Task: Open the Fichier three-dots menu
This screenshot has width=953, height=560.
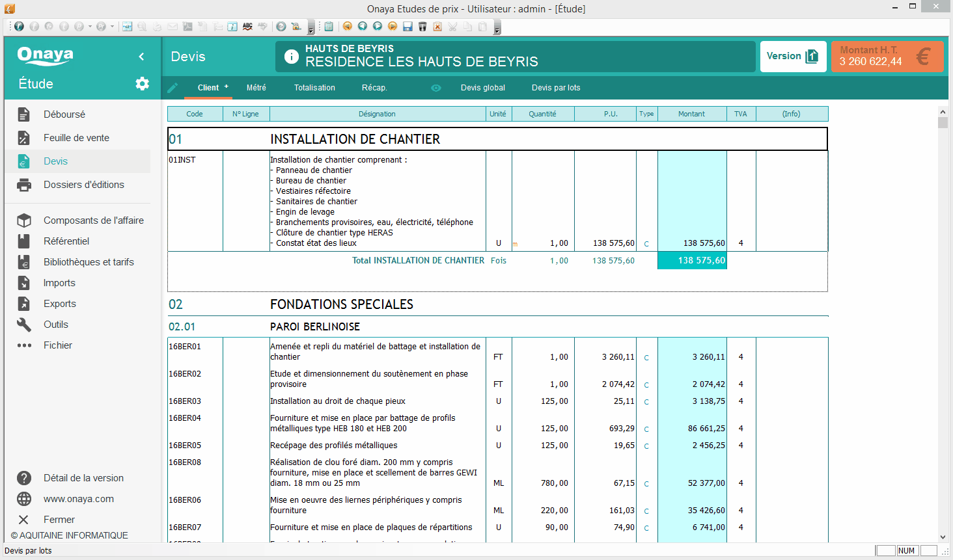Action: [57, 345]
